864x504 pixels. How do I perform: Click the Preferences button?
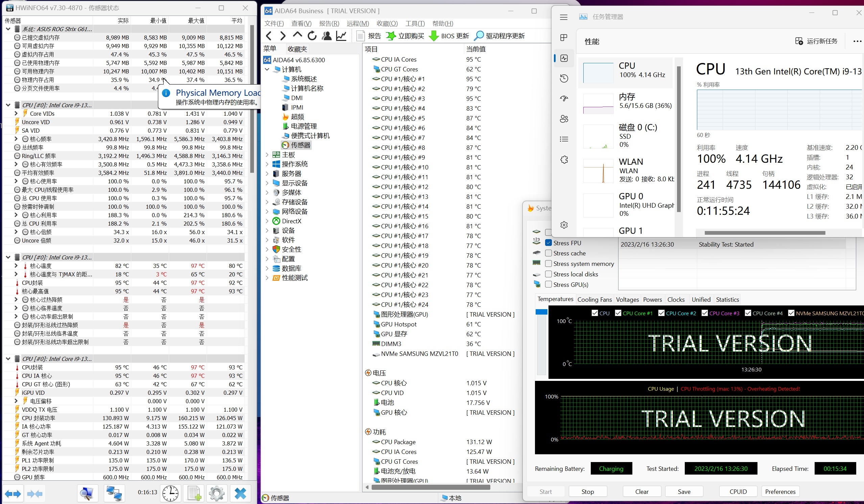pos(780,491)
